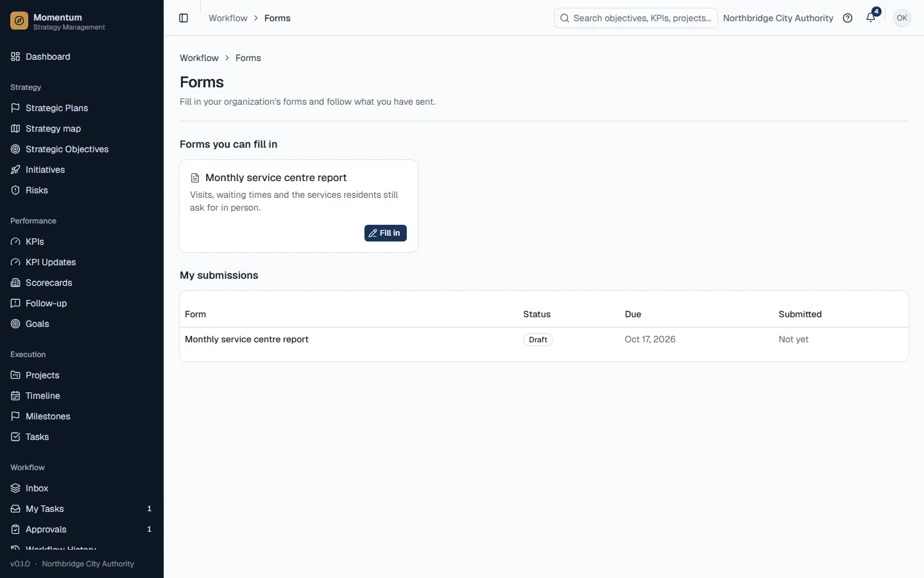Click the Strategic Plans flag icon
The height and width of the screenshot is (578, 924).
(15, 108)
